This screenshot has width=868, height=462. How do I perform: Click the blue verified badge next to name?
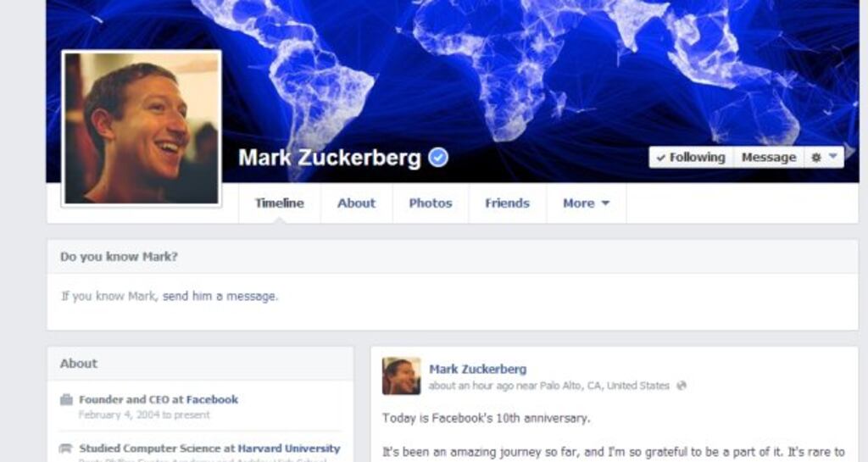click(x=438, y=158)
